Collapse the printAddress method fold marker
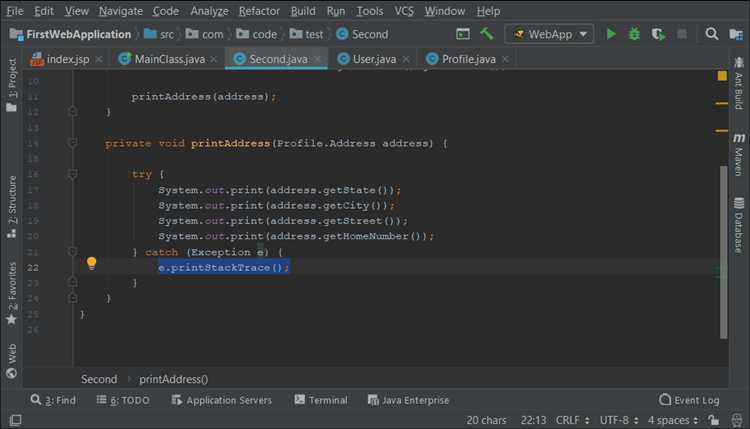The width and height of the screenshot is (750, 429). [72, 143]
